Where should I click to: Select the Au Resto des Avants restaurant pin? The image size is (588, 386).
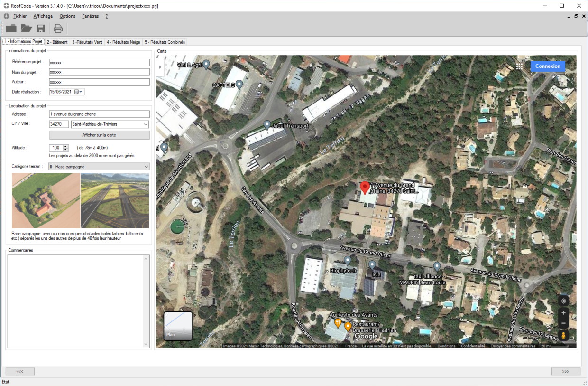tap(338, 323)
